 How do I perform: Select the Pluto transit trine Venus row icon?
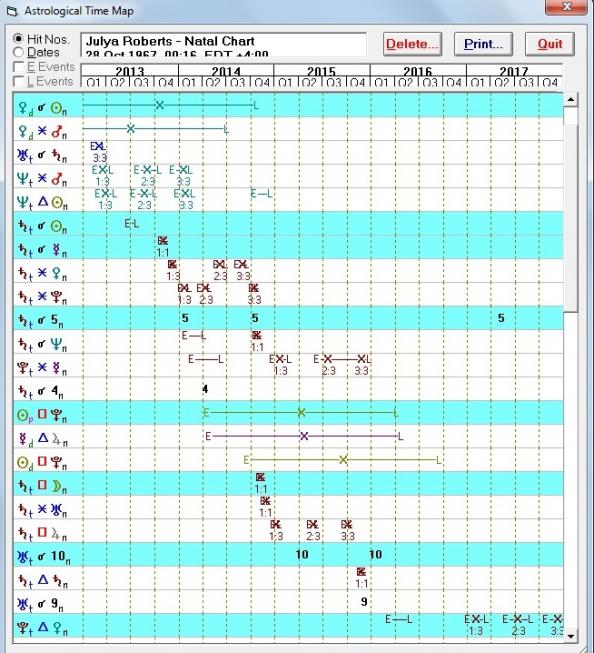(42, 627)
